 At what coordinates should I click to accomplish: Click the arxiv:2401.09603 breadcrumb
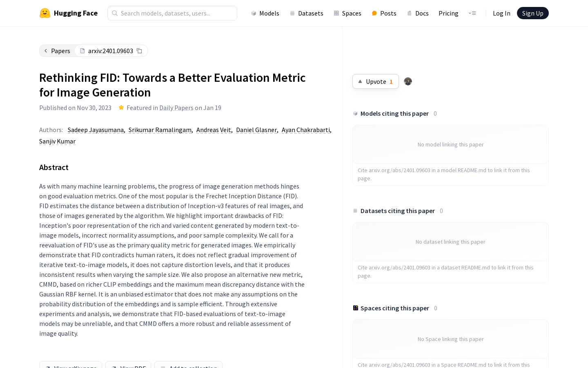(111, 51)
